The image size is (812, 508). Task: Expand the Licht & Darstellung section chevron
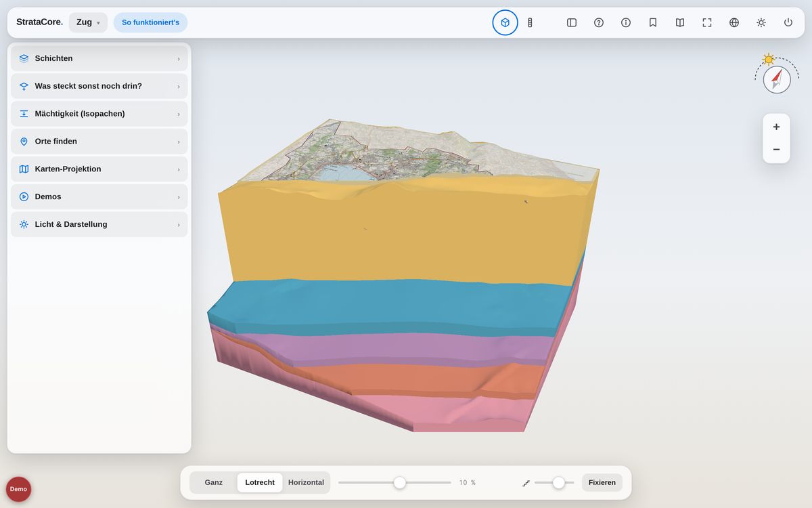point(179,224)
